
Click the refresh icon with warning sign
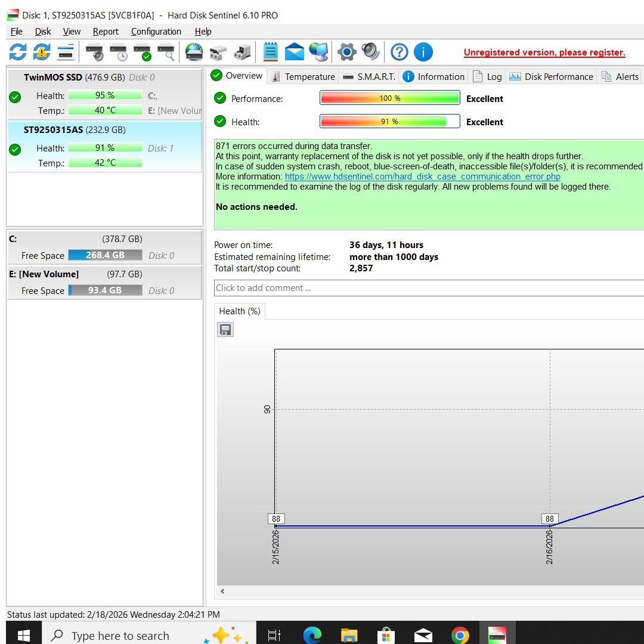point(41,52)
